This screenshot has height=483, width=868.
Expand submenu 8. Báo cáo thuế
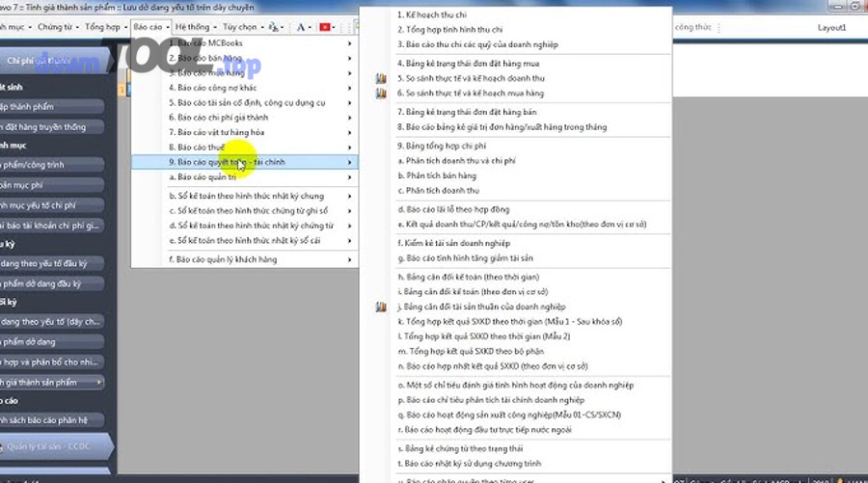point(245,148)
